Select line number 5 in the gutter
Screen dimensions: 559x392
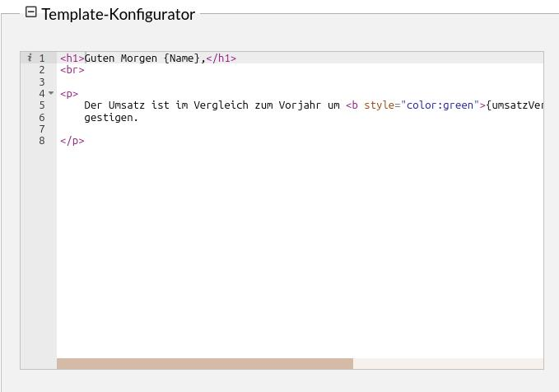[41, 105]
